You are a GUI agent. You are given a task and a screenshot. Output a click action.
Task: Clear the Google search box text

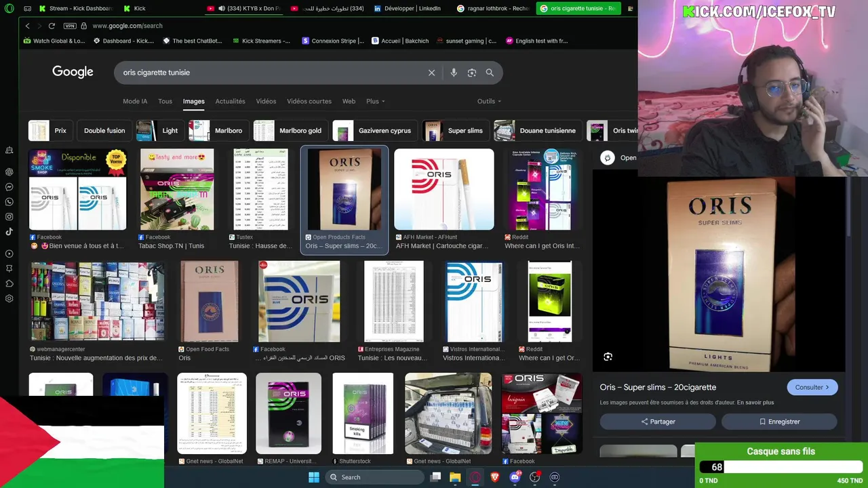tap(431, 73)
